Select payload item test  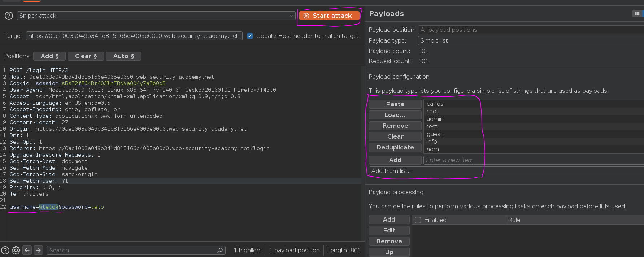coord(534,126)
